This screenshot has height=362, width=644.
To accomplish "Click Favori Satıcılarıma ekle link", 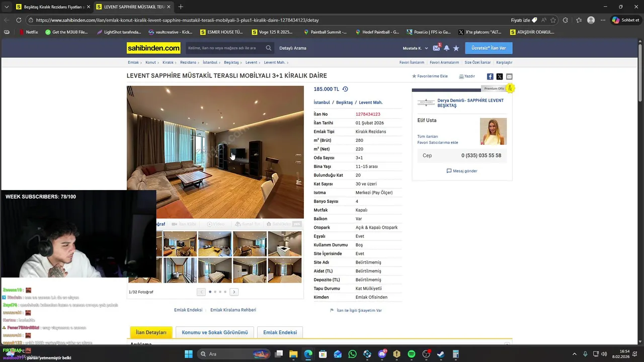I will coord(438,142).
